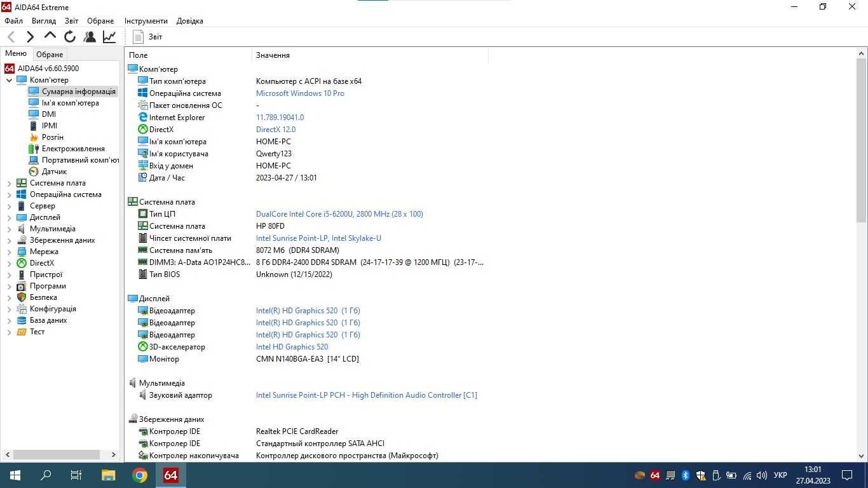Expand the Сервер tree node

[9, 206]
